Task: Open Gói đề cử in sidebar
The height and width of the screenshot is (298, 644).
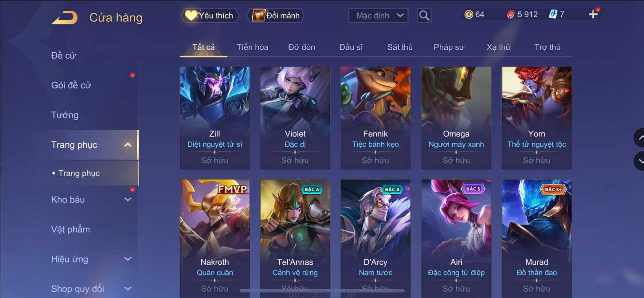Action: 71,85
